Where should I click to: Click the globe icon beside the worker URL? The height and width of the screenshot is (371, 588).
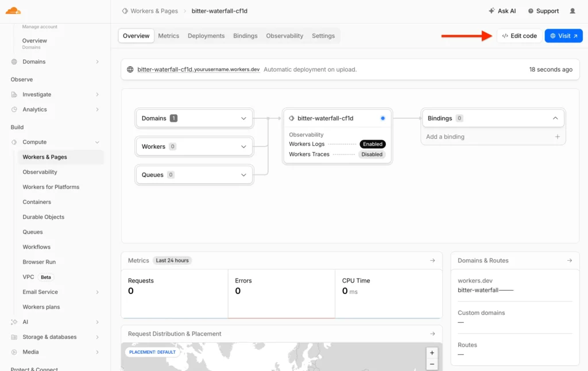(130, 69)
